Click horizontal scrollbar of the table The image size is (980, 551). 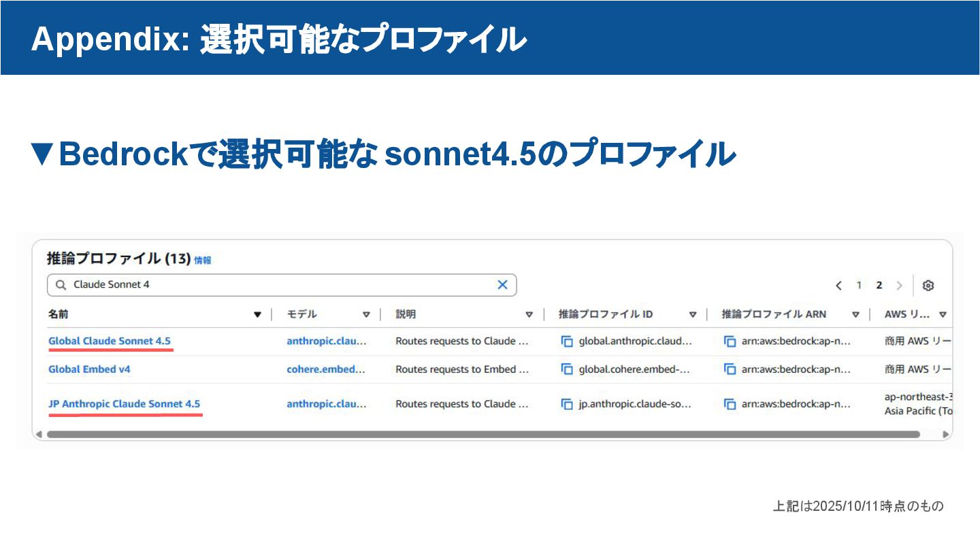pyautogui.click(x=483, y=434)
